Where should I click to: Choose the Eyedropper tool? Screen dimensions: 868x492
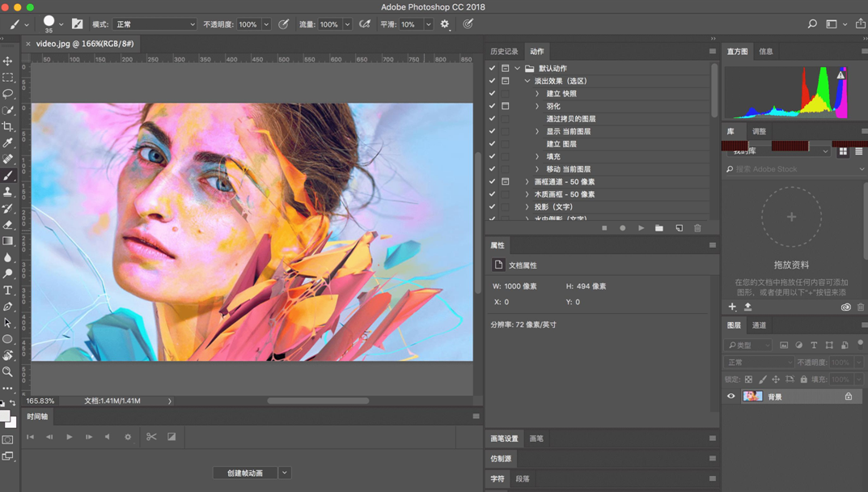click(8, 143)
